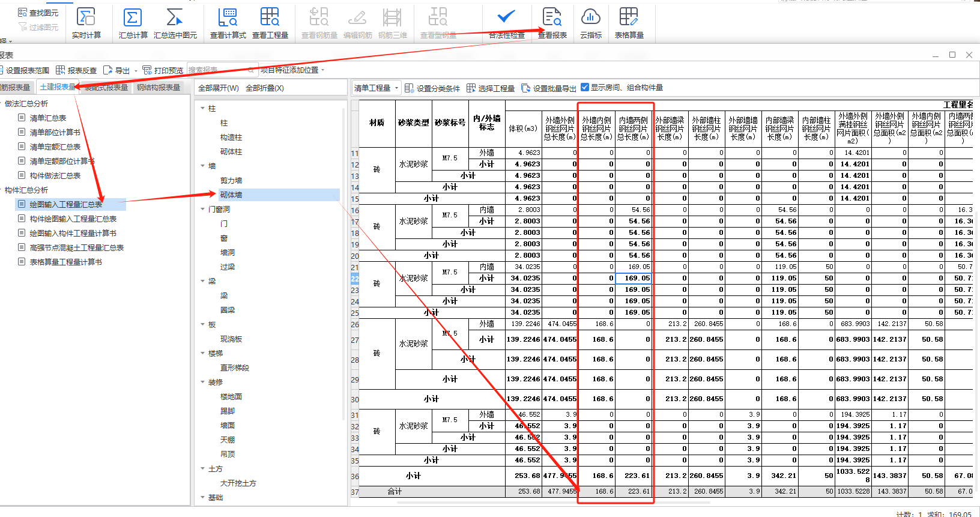Open 钢筋三维 view icon
980x517 pixels.
tap(393, 23)
